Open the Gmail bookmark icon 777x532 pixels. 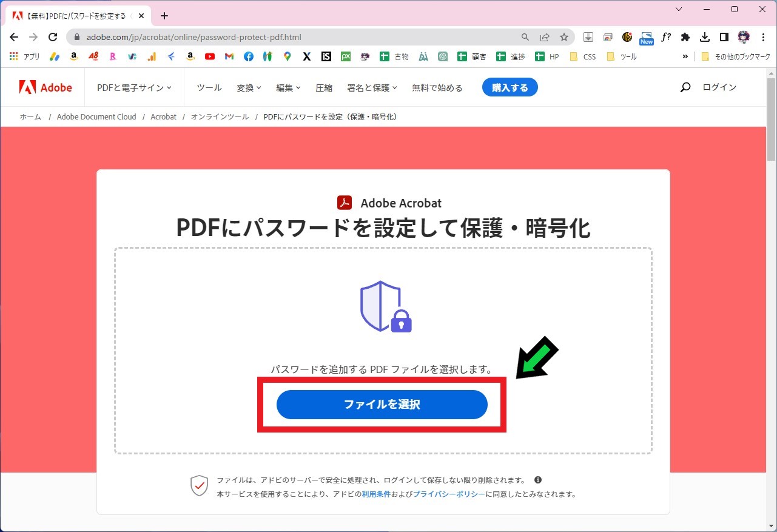229,56
